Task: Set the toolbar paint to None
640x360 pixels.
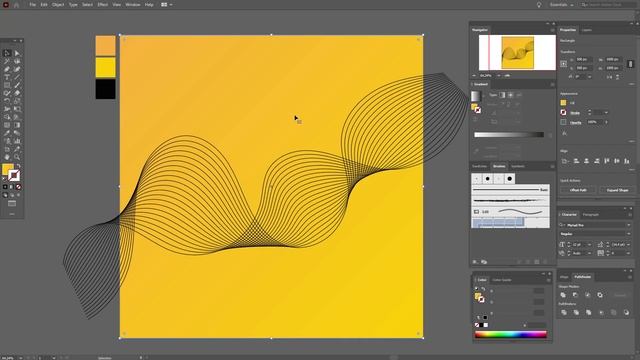Action: coord(18,187)
